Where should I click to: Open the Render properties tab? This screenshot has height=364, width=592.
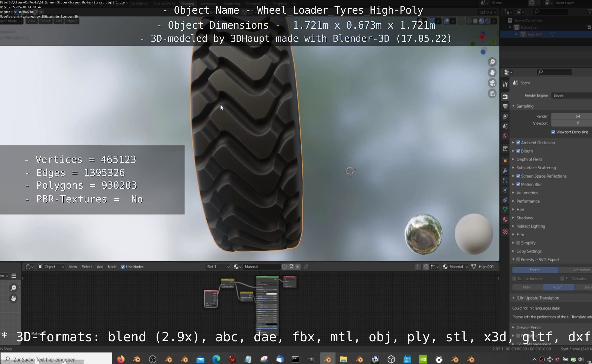point(505,97)
